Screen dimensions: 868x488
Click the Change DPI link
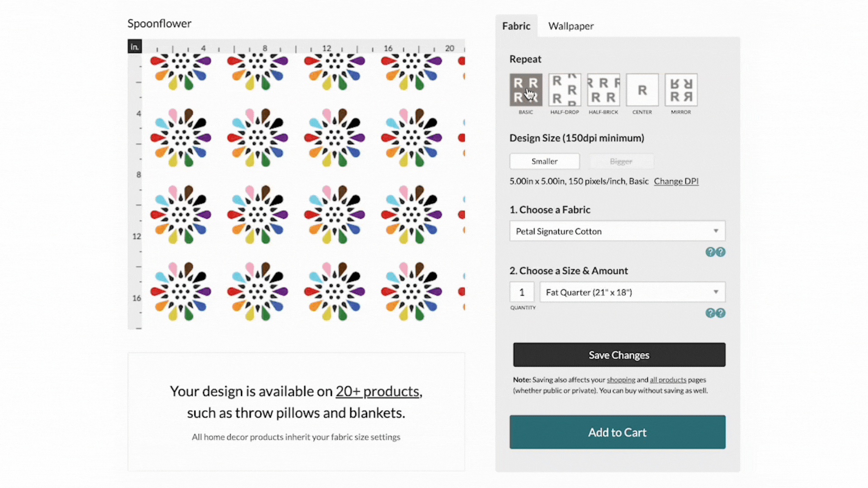[x=675, y=181]
